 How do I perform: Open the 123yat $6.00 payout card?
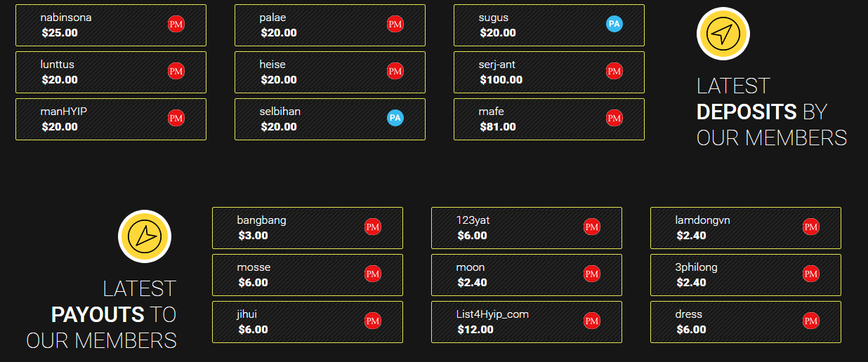click(527, 228)
